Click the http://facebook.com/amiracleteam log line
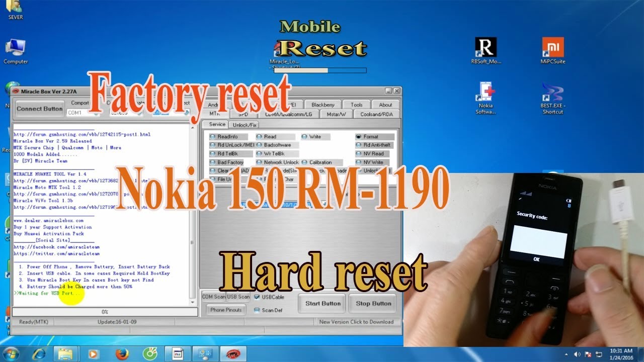The width and height of the screenshot is (644, 362). click(x=56, y=247)
